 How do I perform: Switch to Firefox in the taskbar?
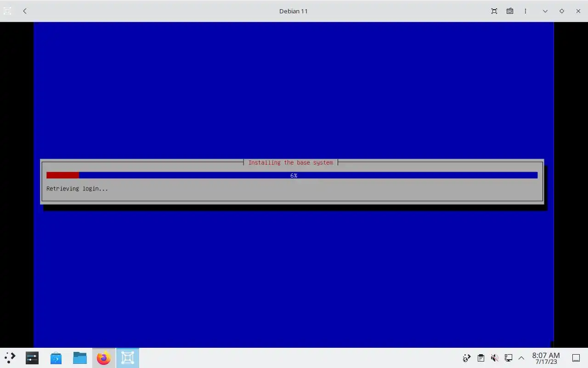[x=104, y=358]
